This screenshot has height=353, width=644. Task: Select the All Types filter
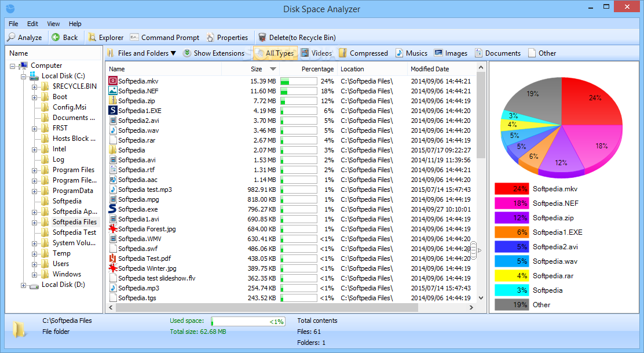(x=275, y=53)
